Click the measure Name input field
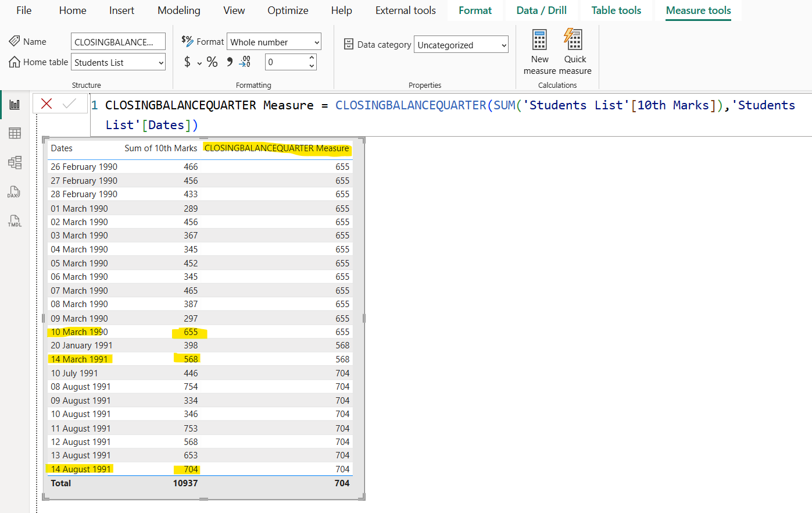Screen dimensions: 812x513 tap(118, 41)
